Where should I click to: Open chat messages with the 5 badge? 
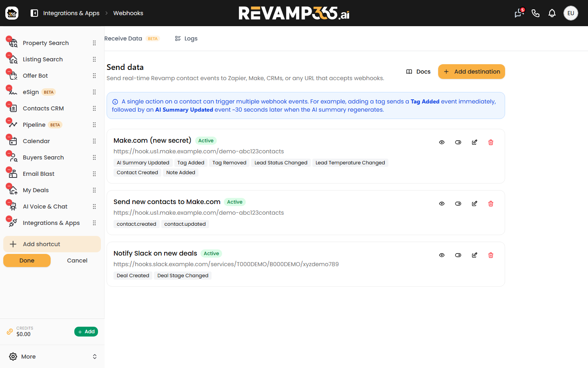[519, 13]
